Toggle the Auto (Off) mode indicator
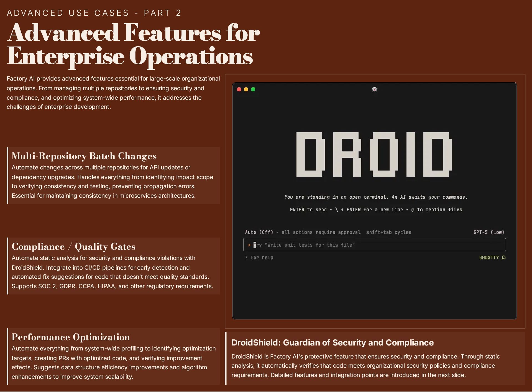Image resolution: width=532 pixels, height=392 pixels. 259,232
